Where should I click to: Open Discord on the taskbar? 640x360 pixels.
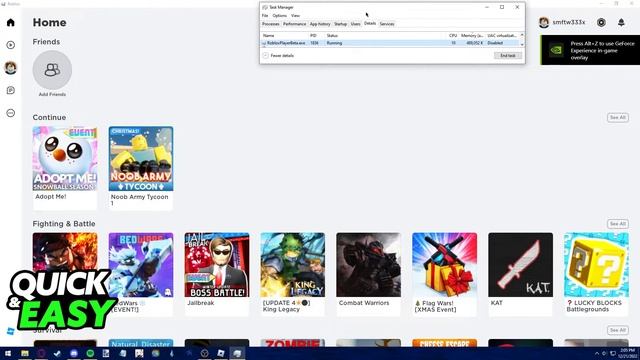[74, 353]
